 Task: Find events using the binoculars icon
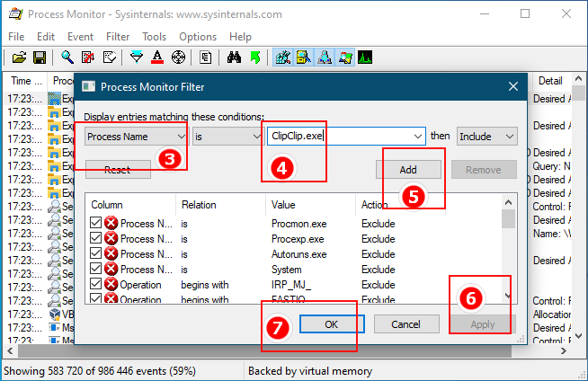(x=234, y=58)
